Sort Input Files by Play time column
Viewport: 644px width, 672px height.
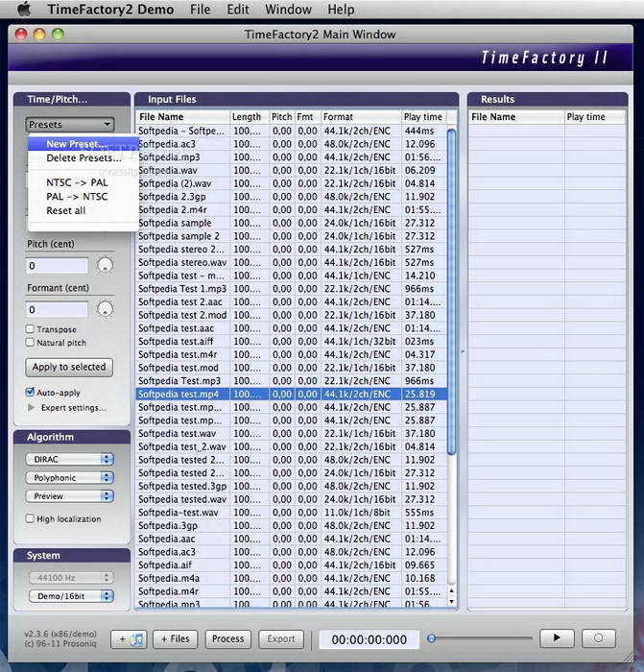[x=423, y=117]
